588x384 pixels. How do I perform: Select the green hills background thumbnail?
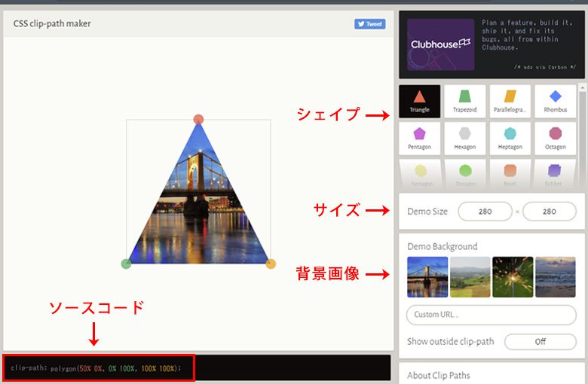click(x=470, y=277)
